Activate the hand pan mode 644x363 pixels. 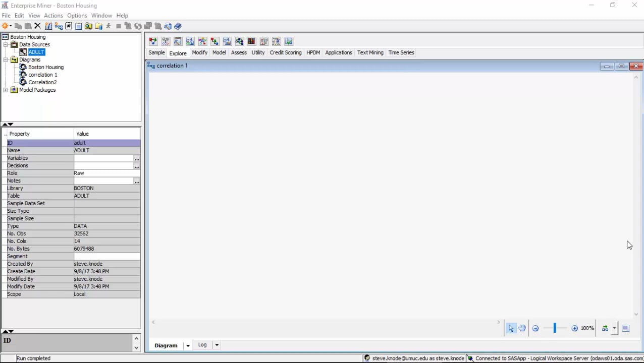[522, 328]
